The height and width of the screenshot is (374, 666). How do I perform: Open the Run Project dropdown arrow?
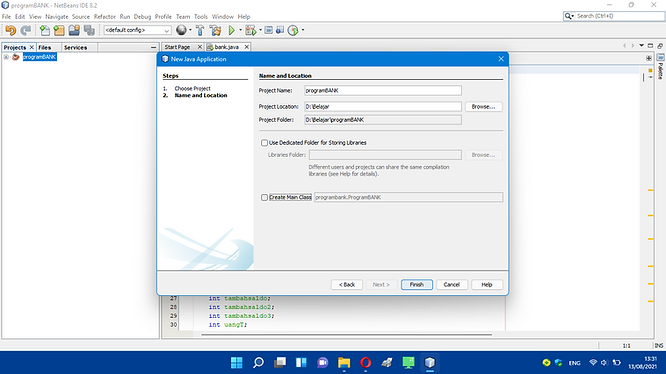pos(240,30)
